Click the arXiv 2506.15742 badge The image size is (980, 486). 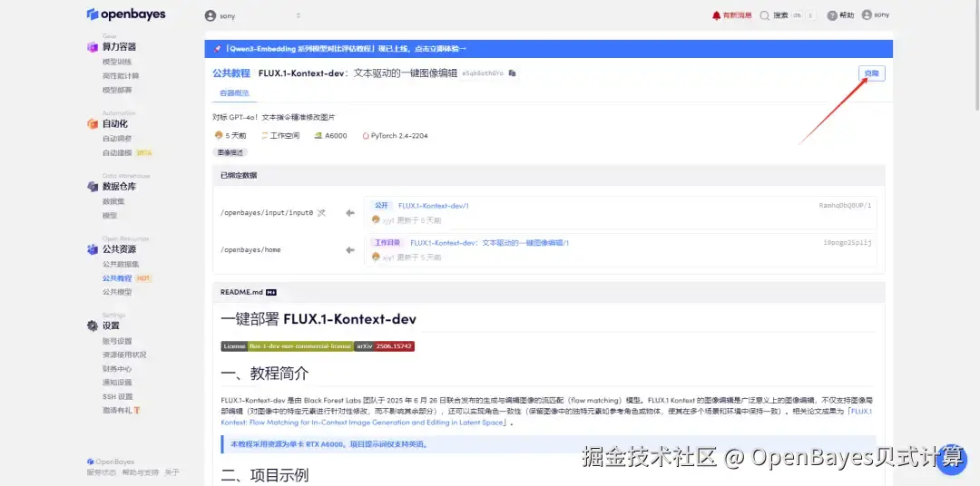[x=385, y=346]
